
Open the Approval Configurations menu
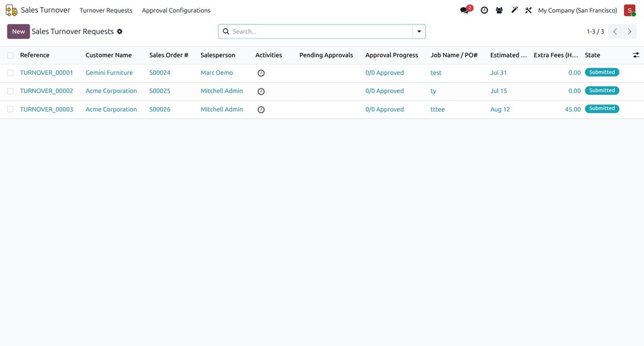tap(176, 10)
